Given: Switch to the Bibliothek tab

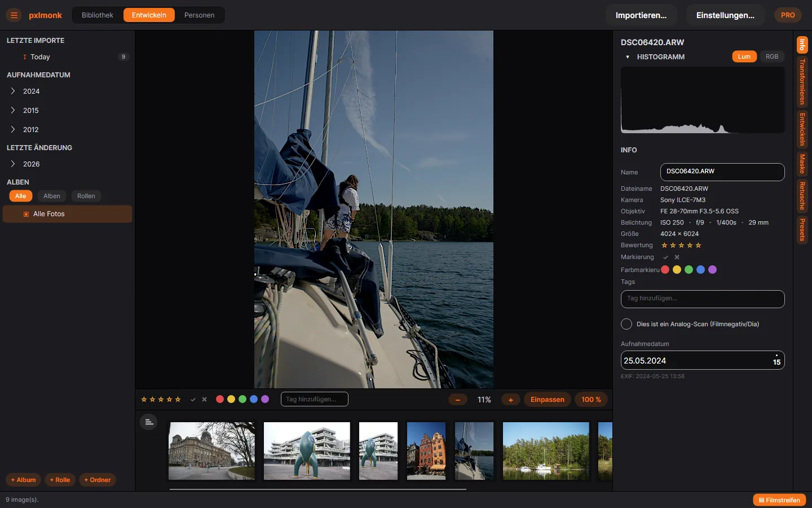Looking at the screenshot, I should tap(98, 15).
